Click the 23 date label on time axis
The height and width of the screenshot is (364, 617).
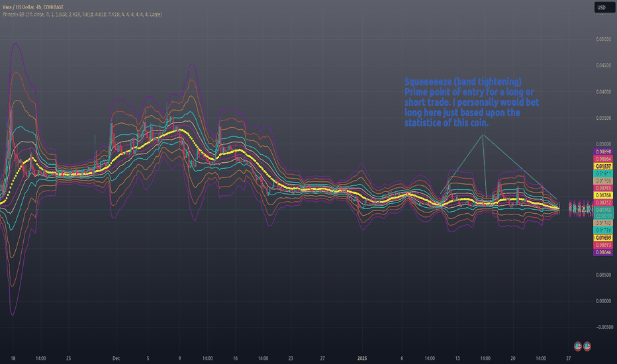(291, 358)
